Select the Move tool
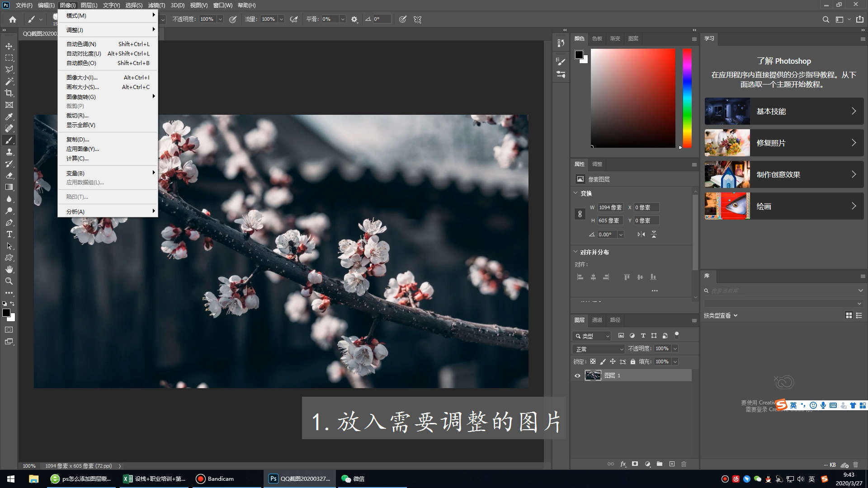 (x=9, y=46)
